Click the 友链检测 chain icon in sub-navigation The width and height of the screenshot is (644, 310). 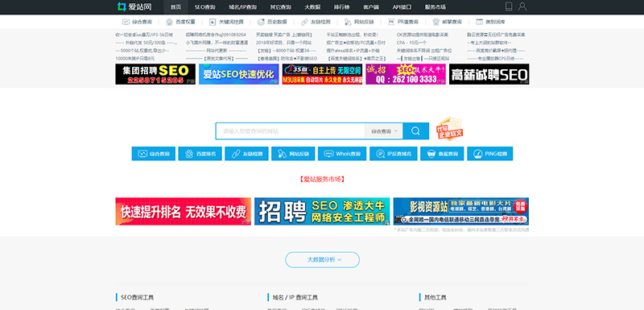click(304, 22)
